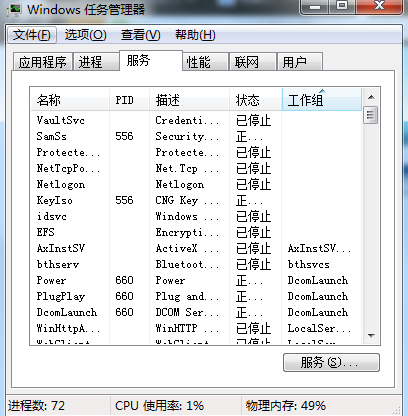The image size is (408, 416).
Task: Click the DCOM Ser... description cell
Action: point(187,312)
